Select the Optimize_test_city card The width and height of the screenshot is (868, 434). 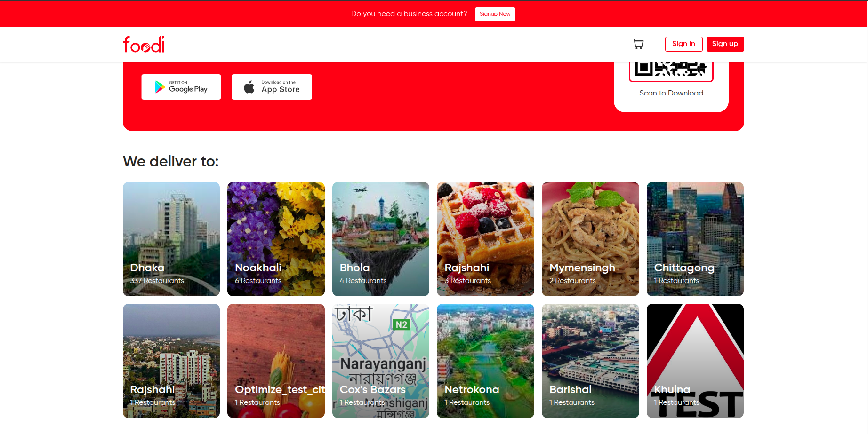(276, 361)
